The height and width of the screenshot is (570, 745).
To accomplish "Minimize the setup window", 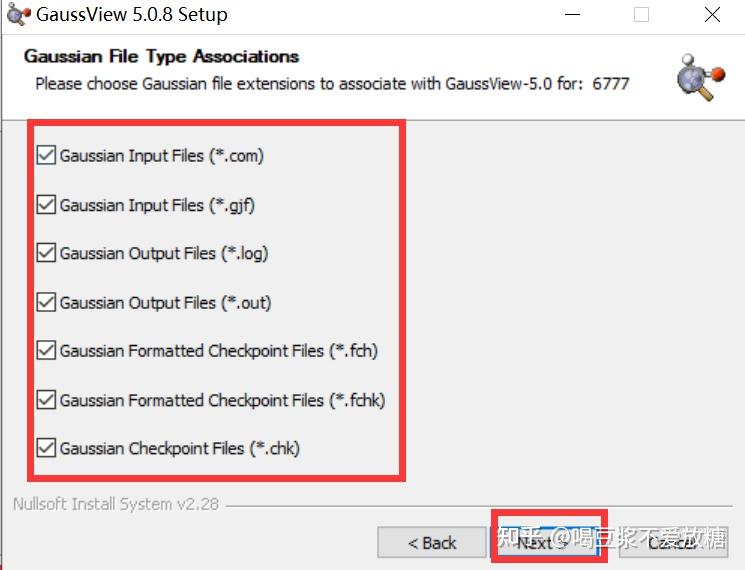I will pyautogui.click(x=572, y=15).
